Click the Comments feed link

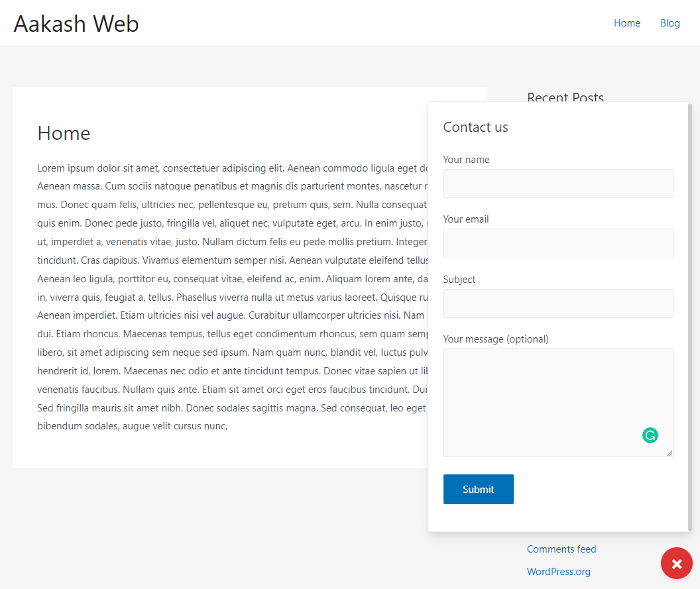point(561,549)
